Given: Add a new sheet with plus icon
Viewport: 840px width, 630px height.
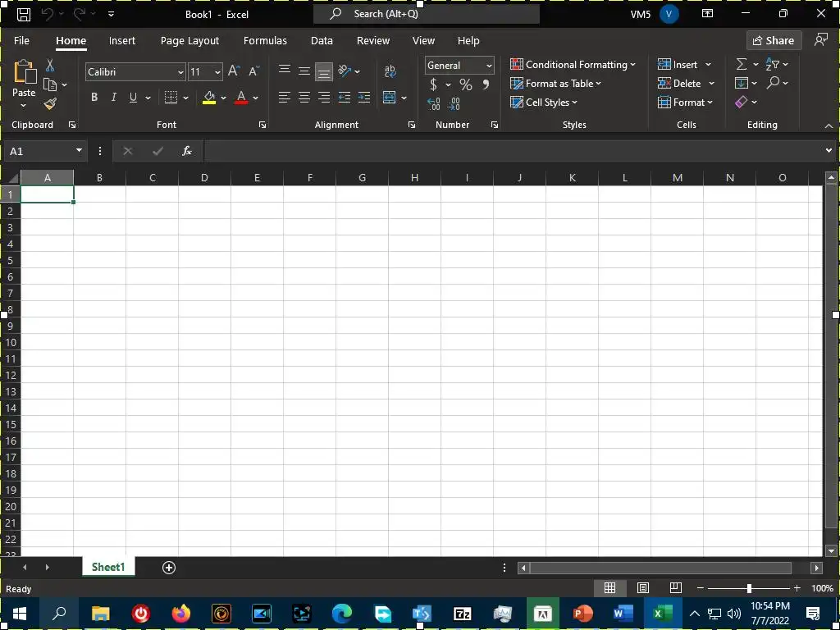Looking at the screenshot, I should point(169,568).
